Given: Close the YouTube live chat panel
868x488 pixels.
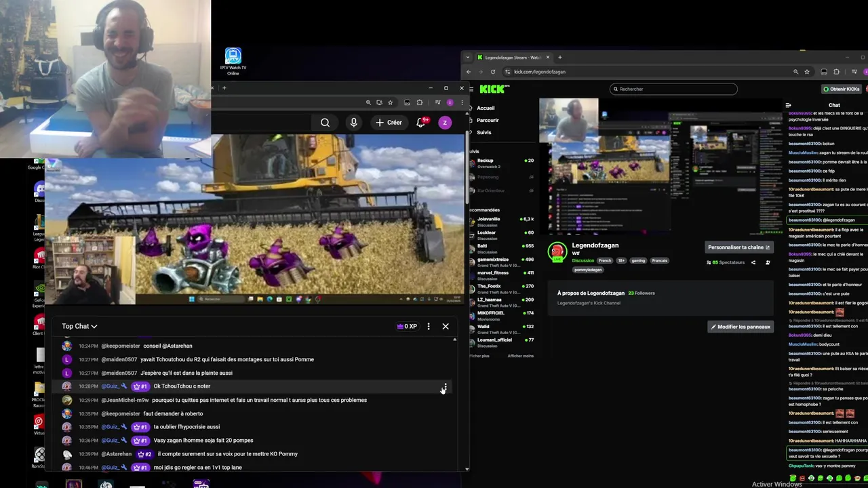Looking at the screenshot, I should tap(446, 327).
